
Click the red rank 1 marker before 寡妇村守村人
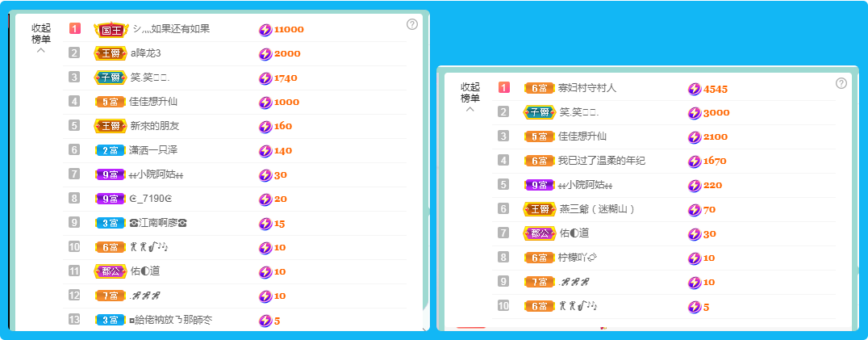pos(503,87)
